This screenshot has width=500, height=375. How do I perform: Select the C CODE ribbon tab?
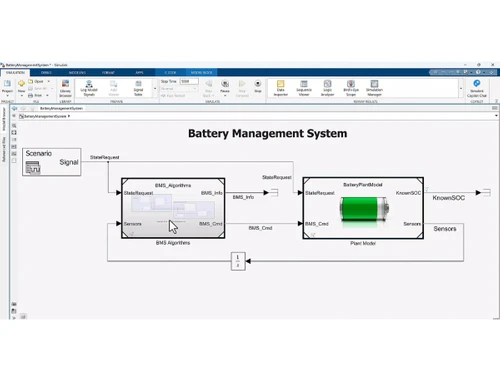(x=170, y=72)
